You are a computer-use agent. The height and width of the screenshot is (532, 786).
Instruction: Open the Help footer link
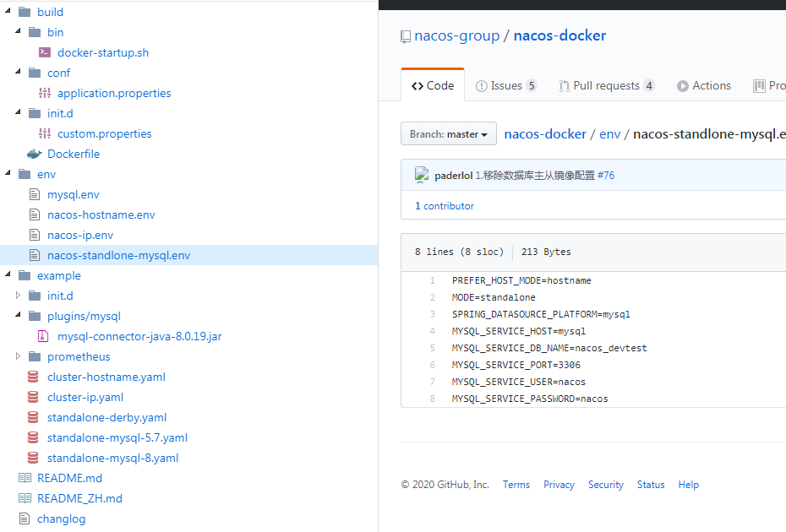click(x=688, y=485)
